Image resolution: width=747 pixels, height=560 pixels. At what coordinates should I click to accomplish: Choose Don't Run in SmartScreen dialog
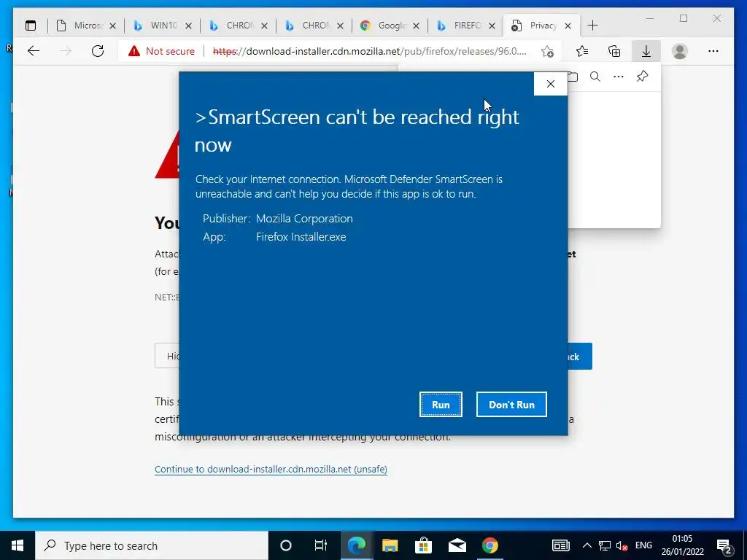pos(511,404)
